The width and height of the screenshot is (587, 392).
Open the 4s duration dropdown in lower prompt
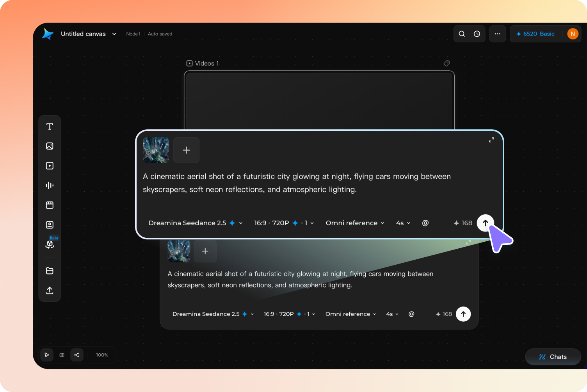pos(392,314)
